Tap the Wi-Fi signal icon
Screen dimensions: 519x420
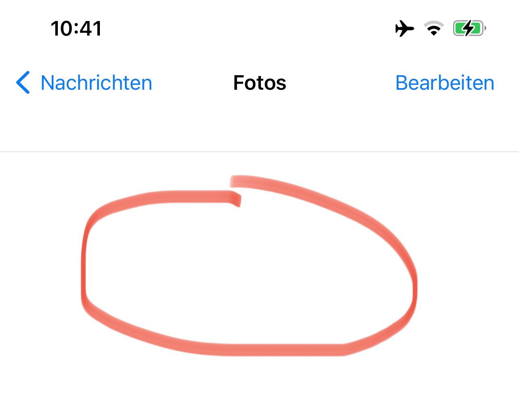[x=434, y=28]
